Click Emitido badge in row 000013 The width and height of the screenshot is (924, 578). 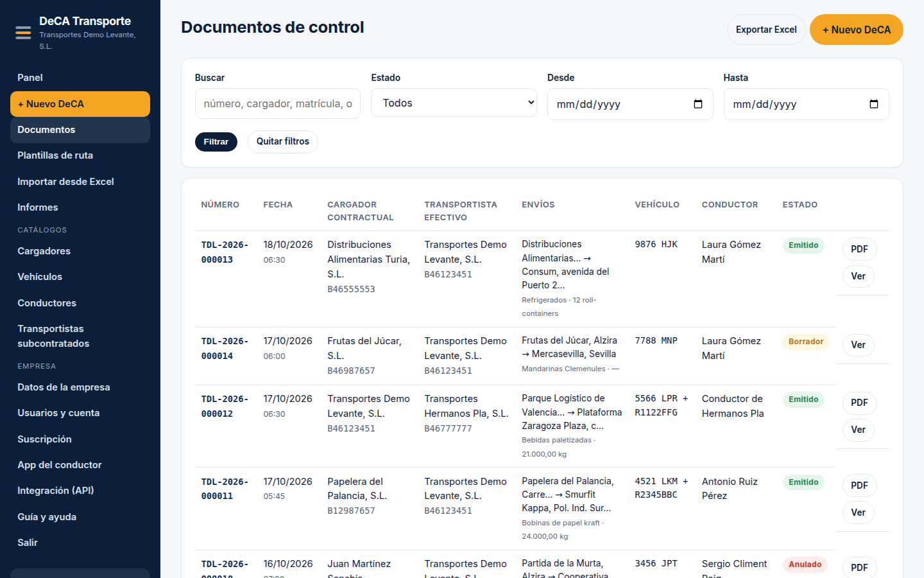coord(803,245)
